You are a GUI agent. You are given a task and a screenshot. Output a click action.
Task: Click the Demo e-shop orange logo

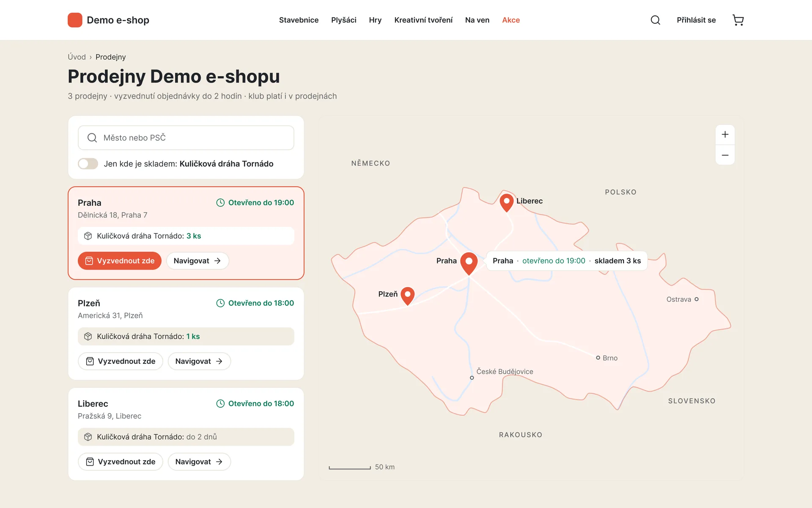[x=75, y=20]
